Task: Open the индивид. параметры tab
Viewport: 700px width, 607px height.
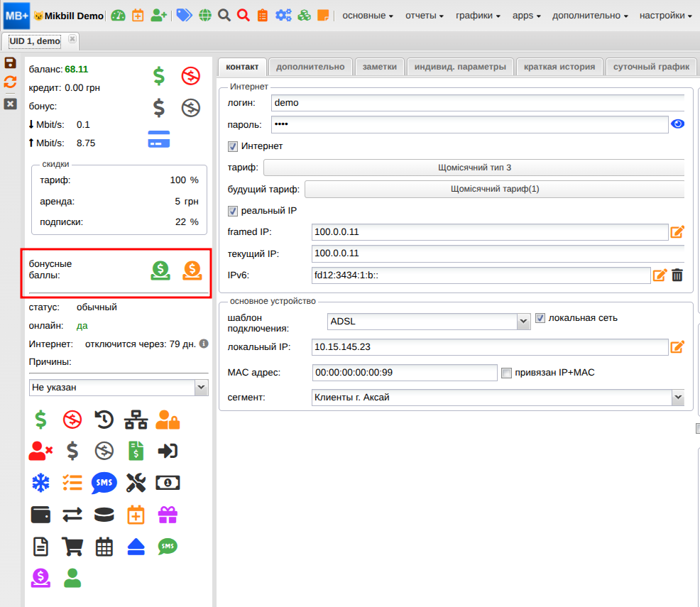Action: click(460, 67)
